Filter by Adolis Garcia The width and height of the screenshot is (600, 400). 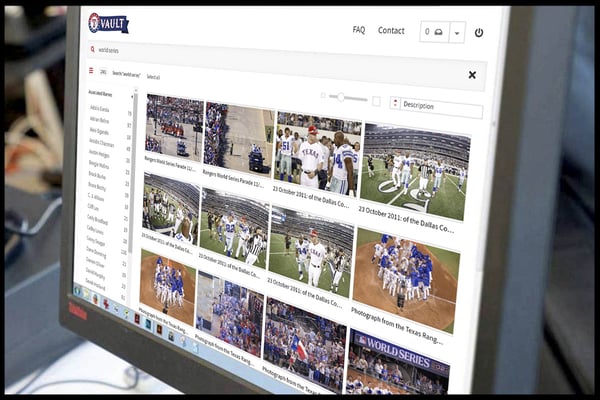(x=99, y=109)
